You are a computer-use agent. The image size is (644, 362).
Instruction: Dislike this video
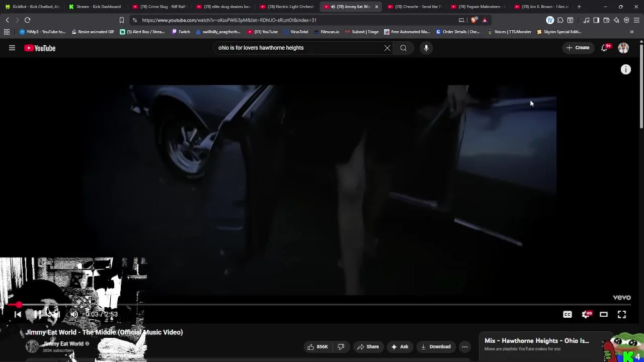341,346
